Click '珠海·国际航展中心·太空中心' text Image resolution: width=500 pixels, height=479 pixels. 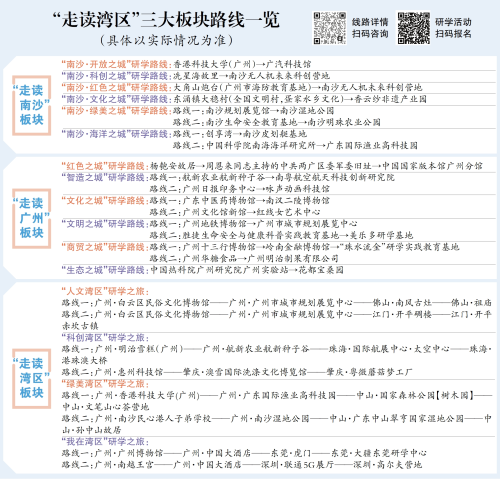(389, 349)
